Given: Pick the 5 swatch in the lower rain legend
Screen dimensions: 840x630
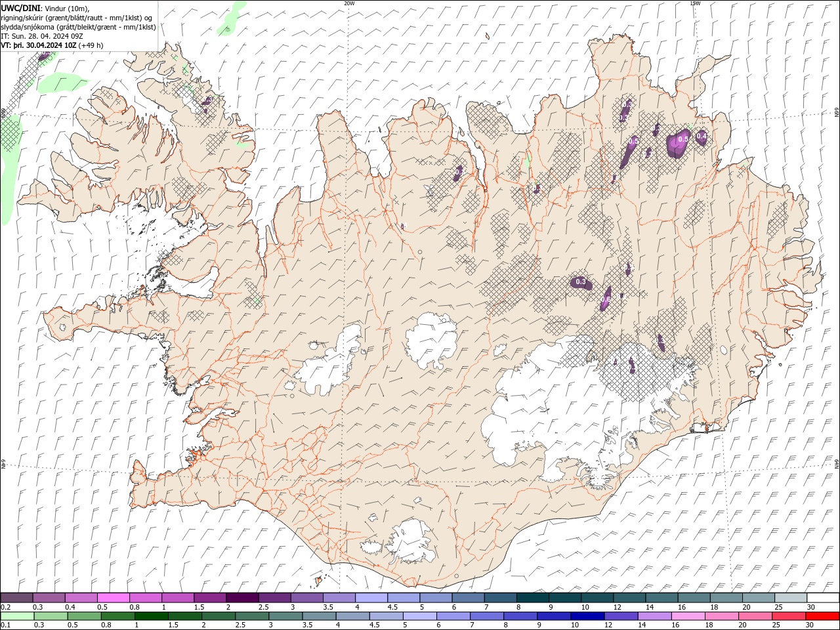Looking at the screenshot, I should (x=420, y=616).
